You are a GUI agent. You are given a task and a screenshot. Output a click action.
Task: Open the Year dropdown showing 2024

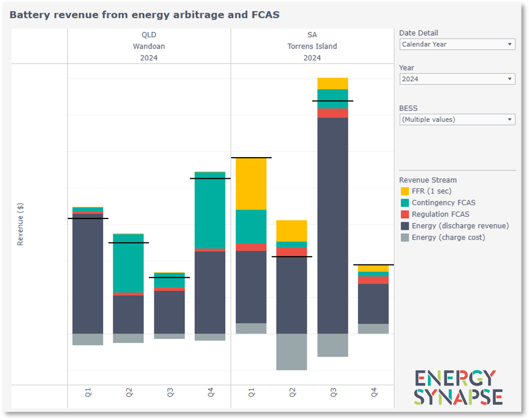[457, 79]
